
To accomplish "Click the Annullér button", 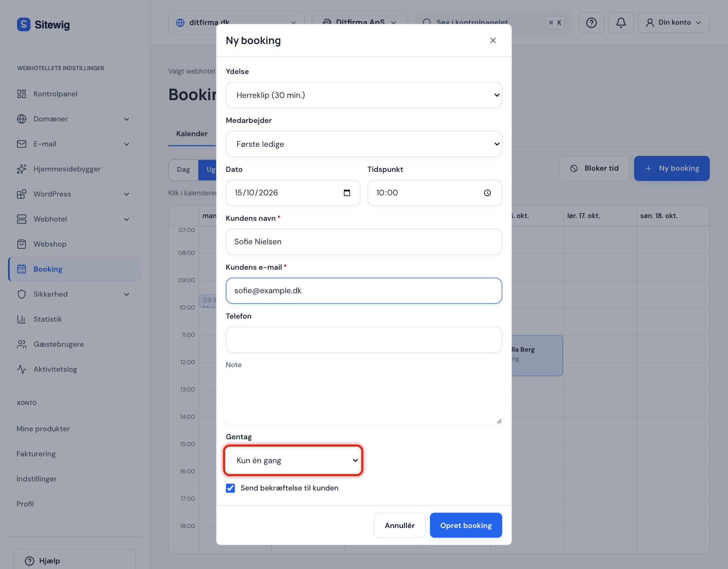I will click(x=399, y=525).
